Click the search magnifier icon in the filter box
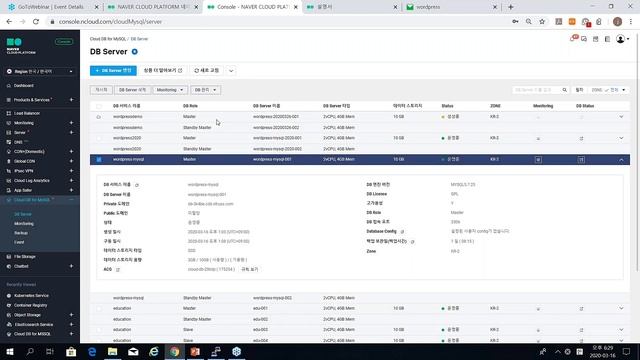Viewport: 640px width, 360px height. pyautogui.click(x=564, y=90)
